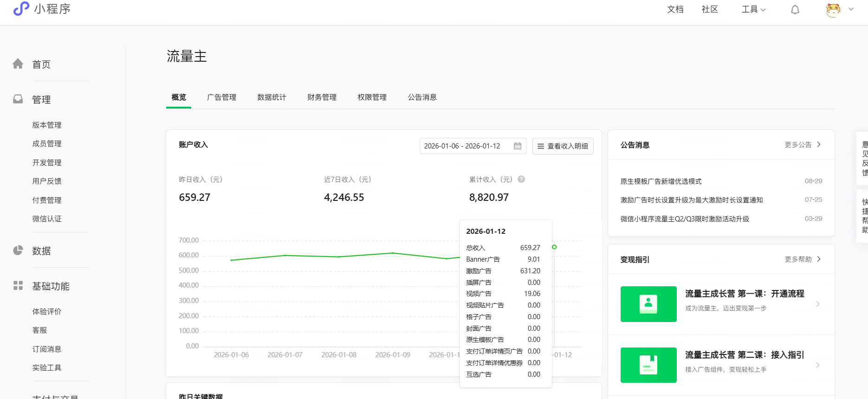Expand the account menu arrow beside avatar
Screen dimensions: 868x399
851,9
